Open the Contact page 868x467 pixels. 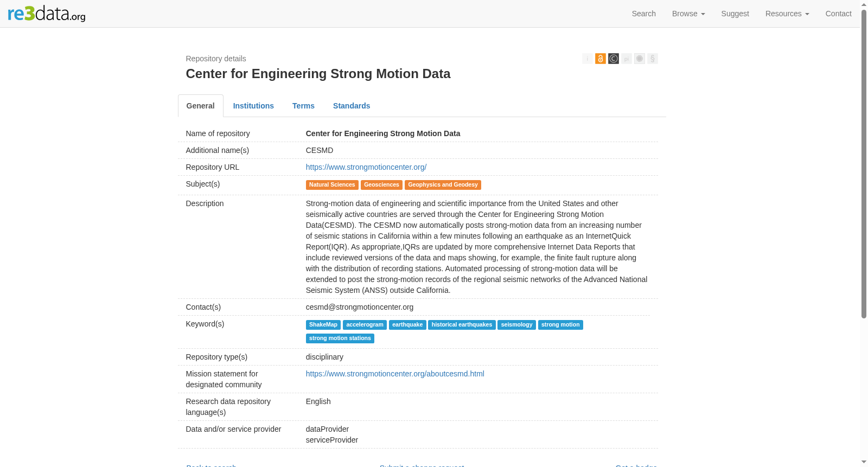pyautogui.click(x=839, y=14)
